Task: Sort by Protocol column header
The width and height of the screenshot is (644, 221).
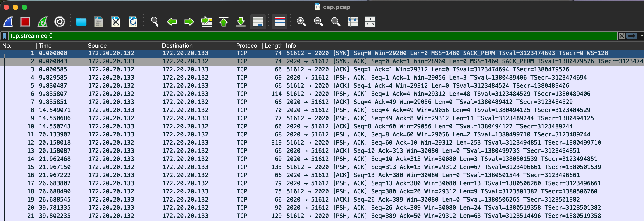Action: [x=247, y=45]
